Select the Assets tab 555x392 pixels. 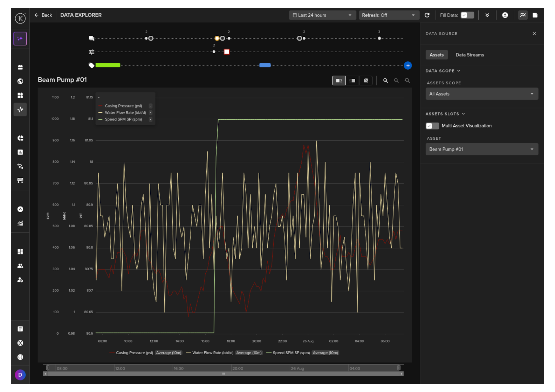coord(436,55)
